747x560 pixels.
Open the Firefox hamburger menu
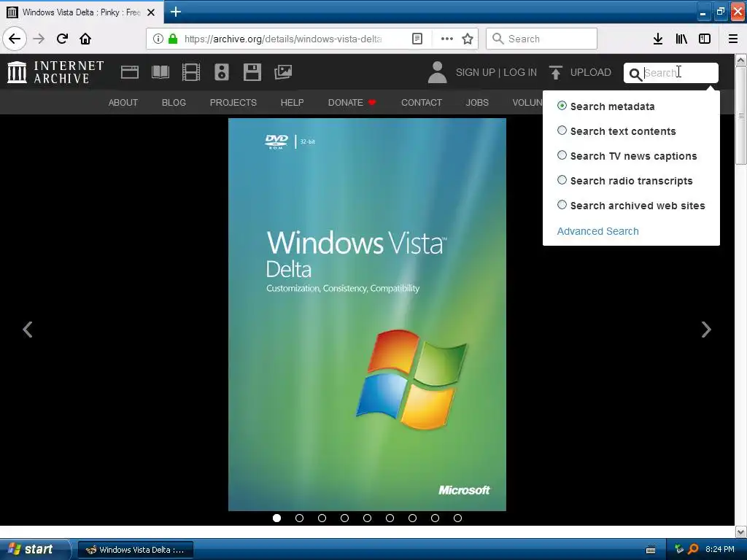pos(733,39)
